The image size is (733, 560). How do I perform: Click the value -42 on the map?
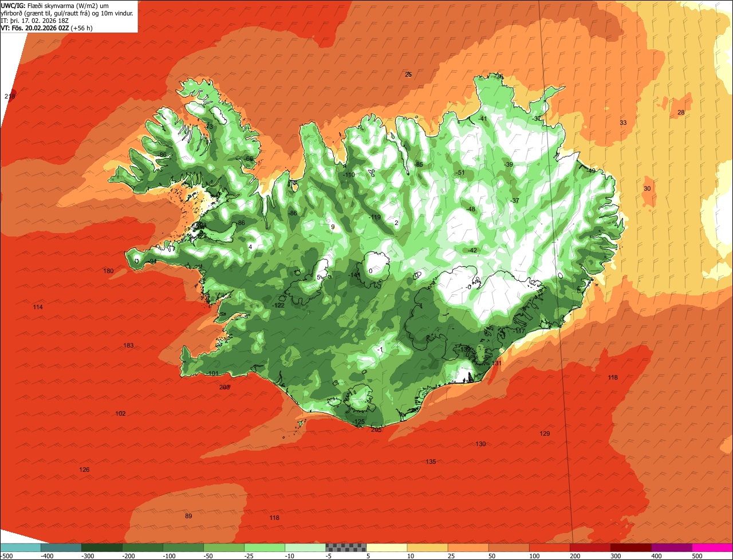[x=472, y=250]
